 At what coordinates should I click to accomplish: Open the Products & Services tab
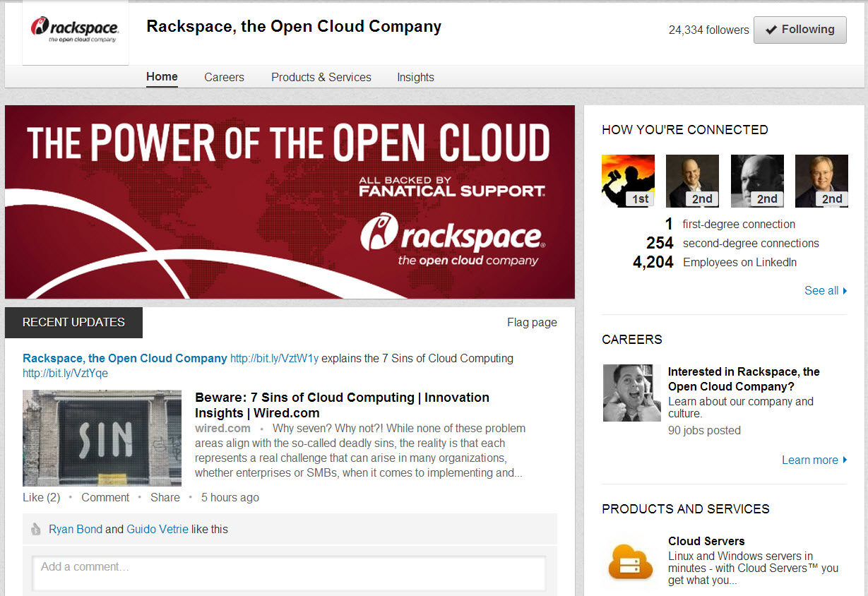(321, 77)
